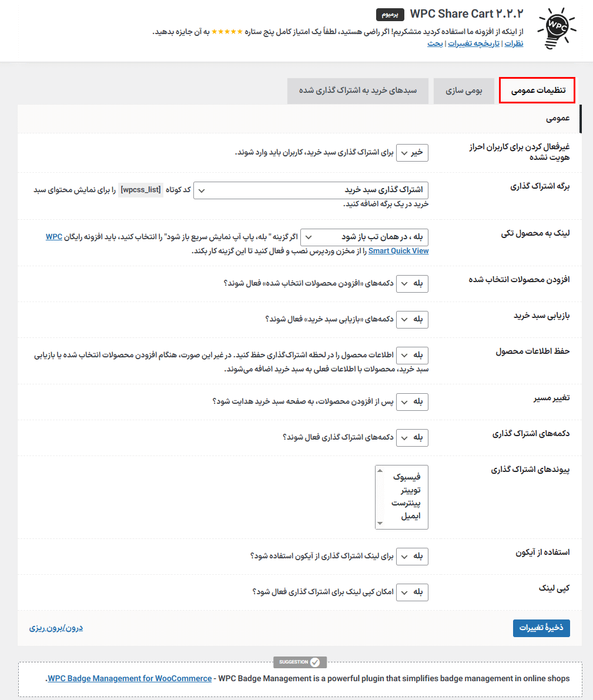
Task: Switch to the بومی سازی tab
Action: tap(464, 91)
